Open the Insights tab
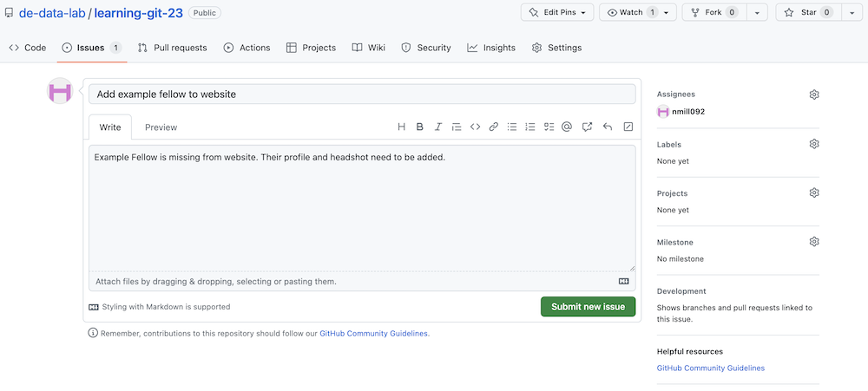The height and width of the screenshot is (391, 868). point(491,48)
